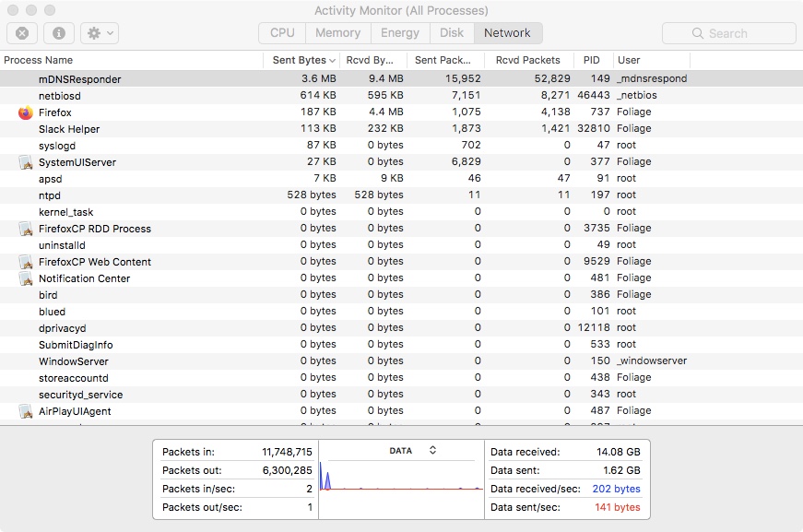Click the FirefoxCP Web Content icon
Image resolution: width=803 pixels, height=532 pixels.
click(26, 262)
